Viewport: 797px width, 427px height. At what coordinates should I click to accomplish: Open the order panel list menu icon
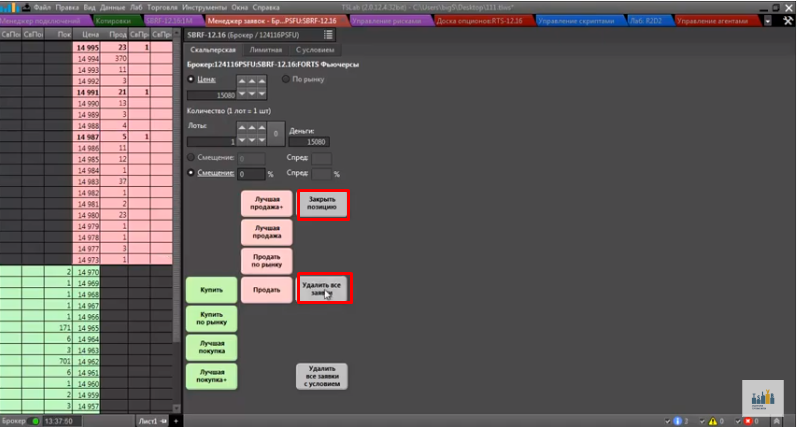click(x=328, y=35)
